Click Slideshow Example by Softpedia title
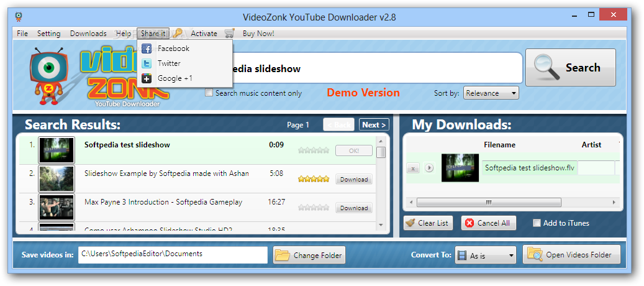Image resolution: width=644 pixels, height=286 pixels. 166,173
